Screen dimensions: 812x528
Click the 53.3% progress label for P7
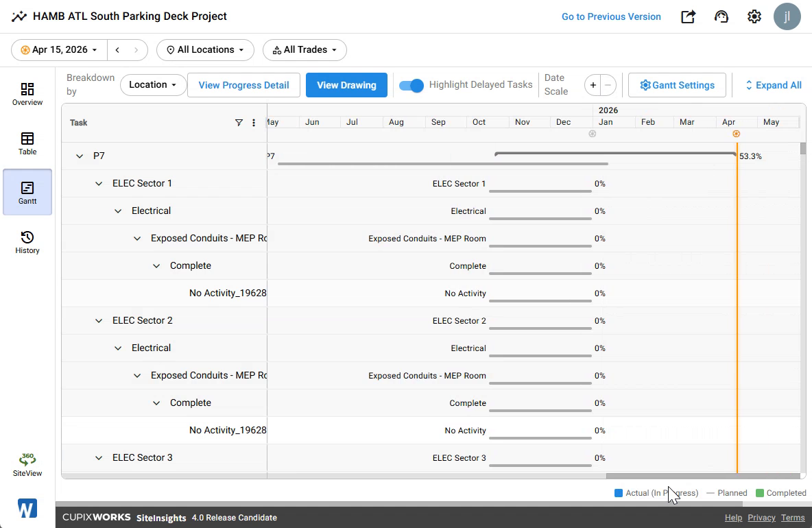(750, 156)
